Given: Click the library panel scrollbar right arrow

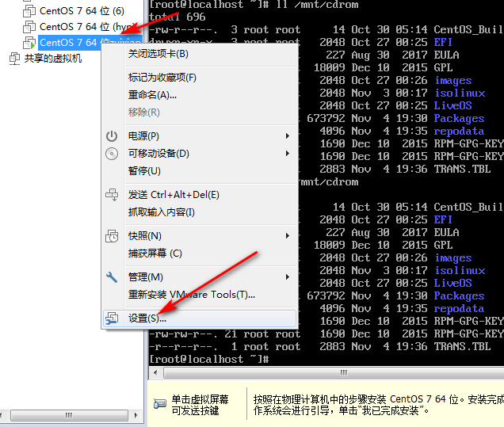Looking at the screenshot, I should [x=136, y=415].
